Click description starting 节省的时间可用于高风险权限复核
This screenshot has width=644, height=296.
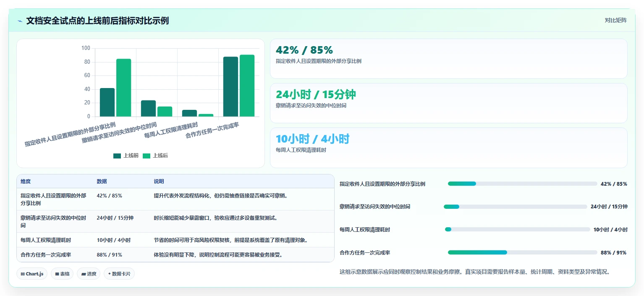pos(232,240)
